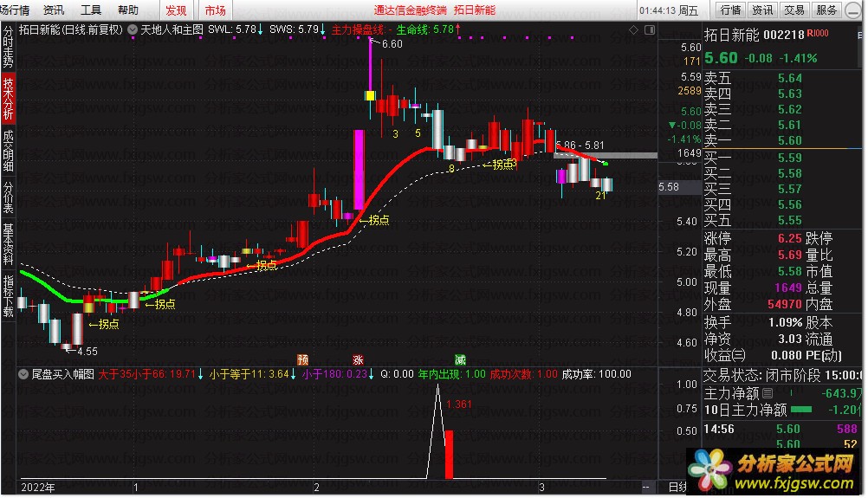The width and height of the screenshot is (868, 498).
Task: Click the 服务 button at top right
Action: coord(826,10)
